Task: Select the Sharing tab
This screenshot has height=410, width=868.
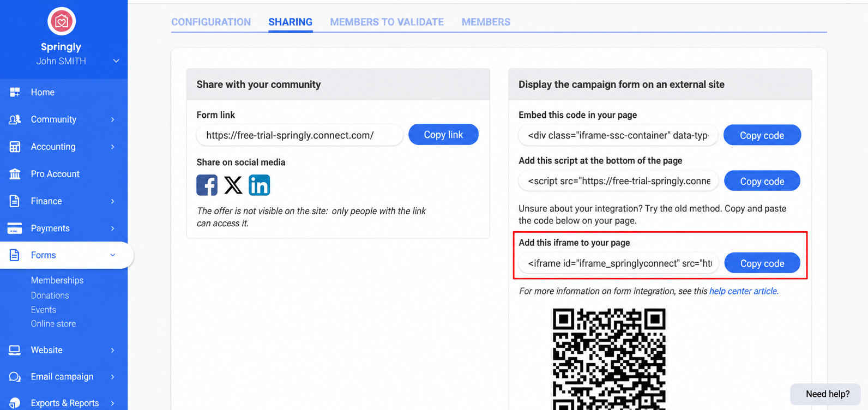Action: point(290,22)
